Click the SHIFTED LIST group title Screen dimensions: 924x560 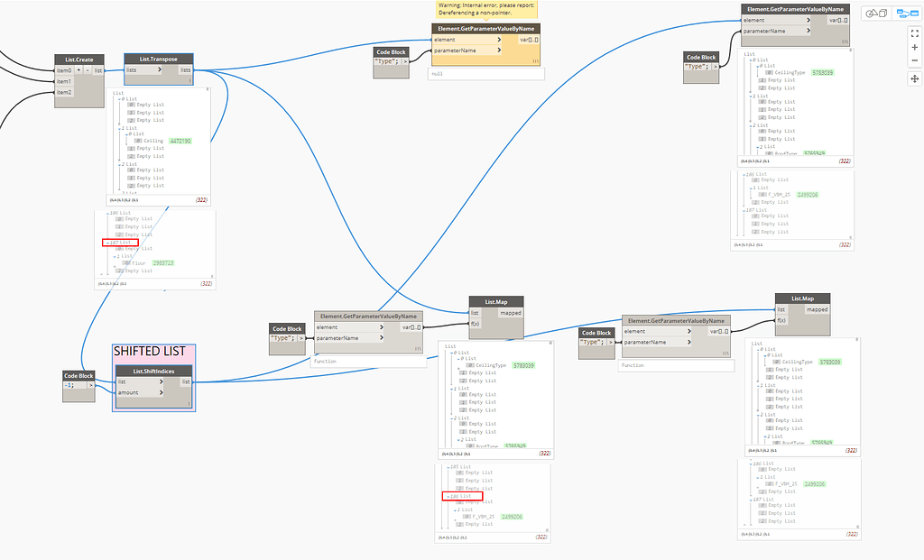coord(150,352)
